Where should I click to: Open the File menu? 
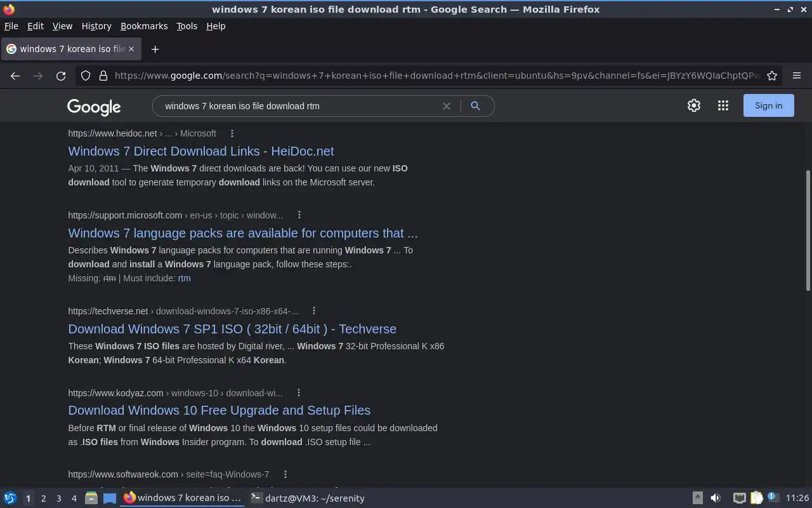[x=11, y=26]
